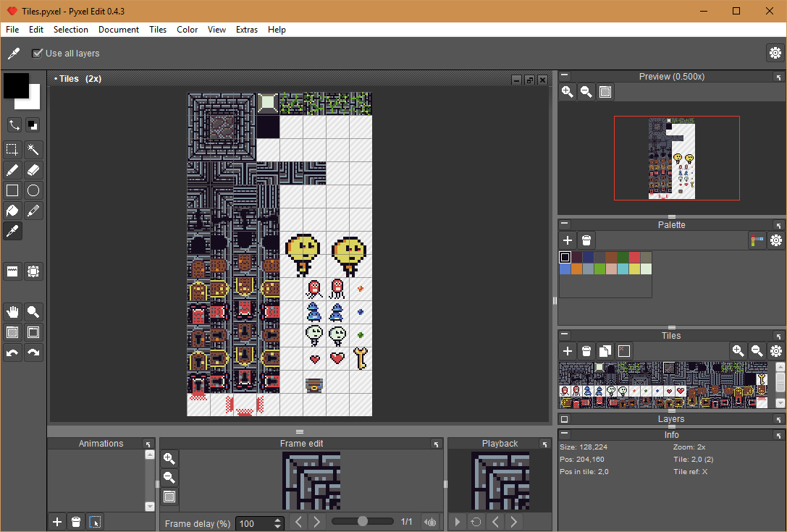Reset colors to default black and white
Viewport: 787px width, 532px height.
pyautogui.click(x=33, y=125)
